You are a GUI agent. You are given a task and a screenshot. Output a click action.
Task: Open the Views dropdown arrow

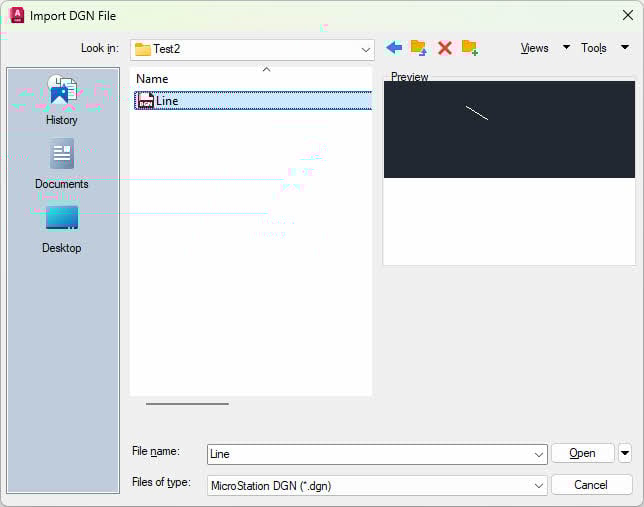pos(566,47)
